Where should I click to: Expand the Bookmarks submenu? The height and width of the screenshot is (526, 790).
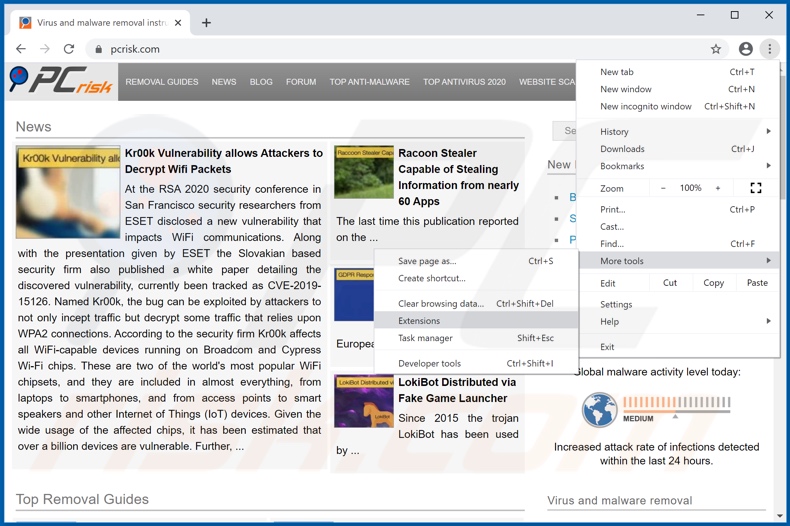pyautogui.click(x=685, y=166)
